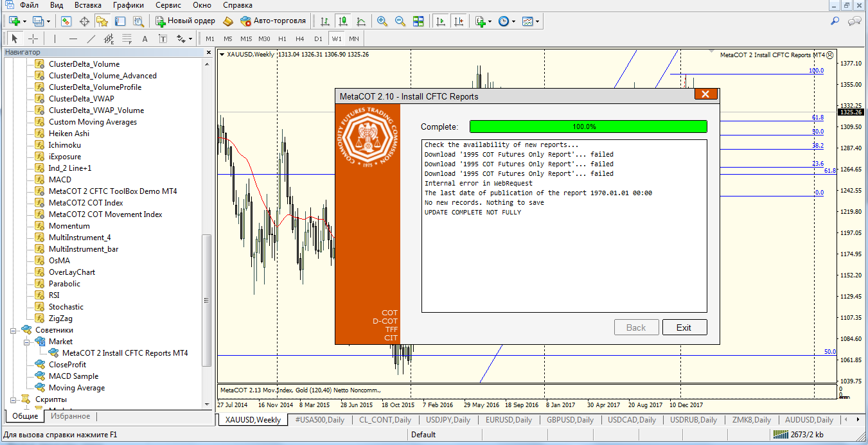Select the crosshair tool
This screenshot has height=445, width=868.
pos(33,39)
